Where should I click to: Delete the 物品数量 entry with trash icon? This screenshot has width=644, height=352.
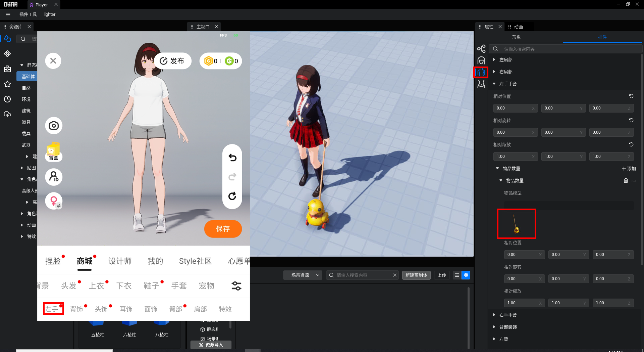(626, 181)
